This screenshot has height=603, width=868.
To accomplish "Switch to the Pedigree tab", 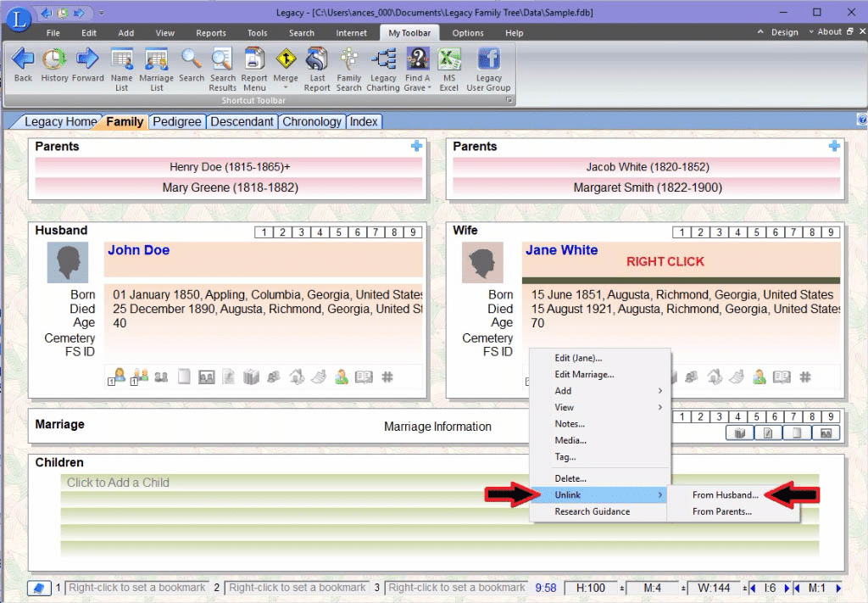I will [177, 122].
